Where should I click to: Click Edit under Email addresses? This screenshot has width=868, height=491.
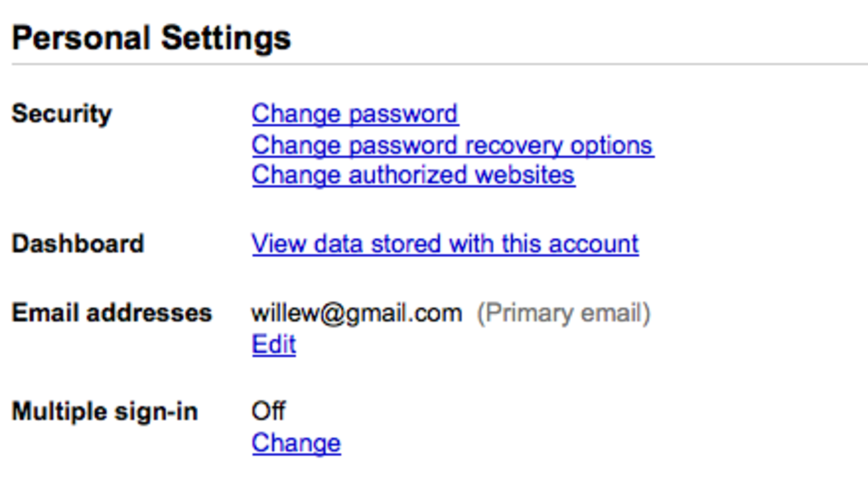tap(274, 345)
